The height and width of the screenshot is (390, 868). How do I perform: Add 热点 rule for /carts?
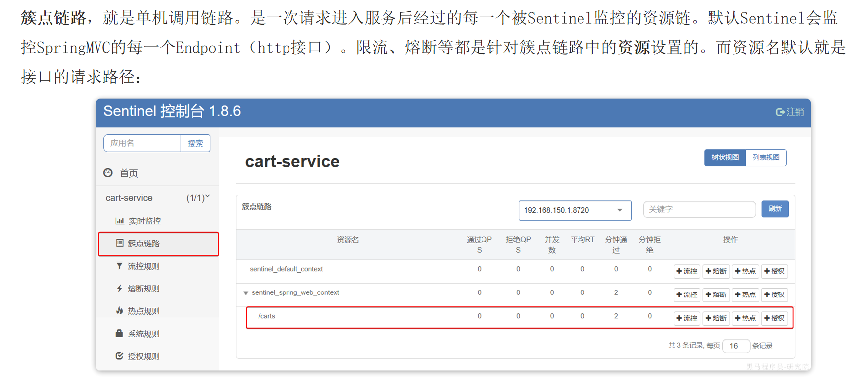point(745,318)
